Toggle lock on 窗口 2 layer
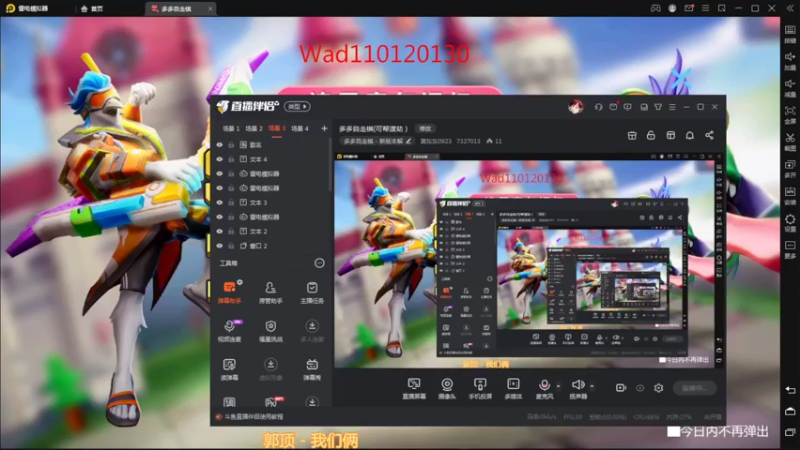The height and width of the screenshot is (450, 800). coord(231,246)
